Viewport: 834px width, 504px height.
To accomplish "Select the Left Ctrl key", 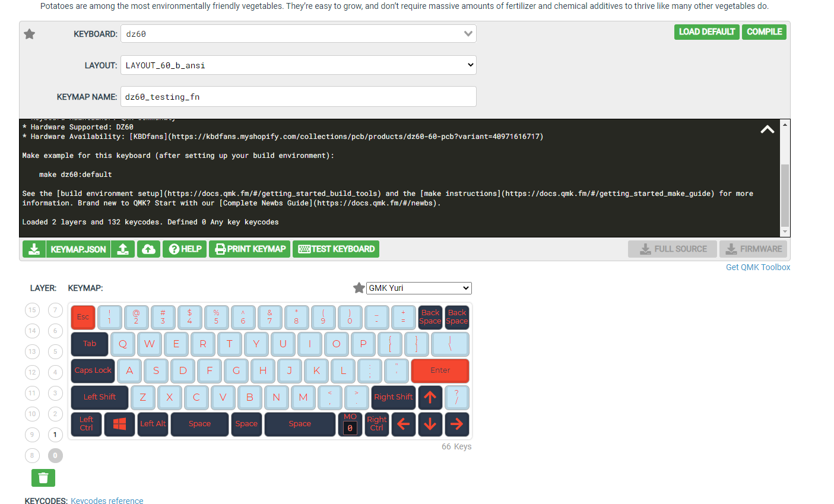I will point(87,424).
